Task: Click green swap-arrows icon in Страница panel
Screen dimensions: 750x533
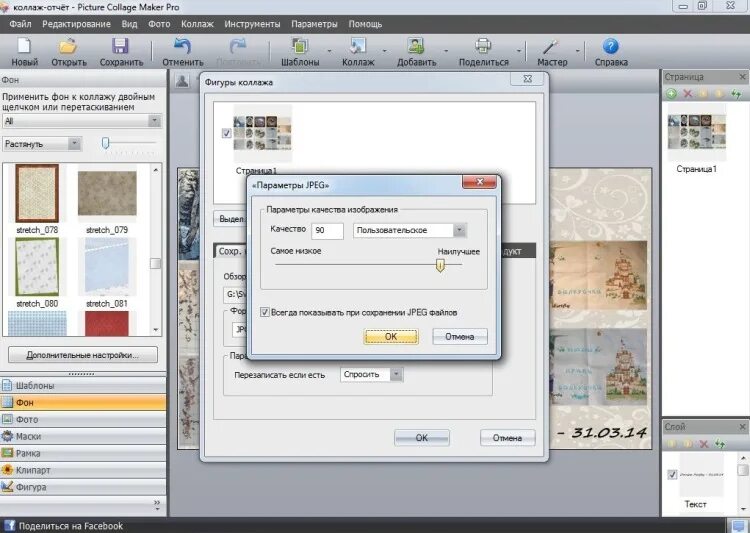Action: click(736, 93)
